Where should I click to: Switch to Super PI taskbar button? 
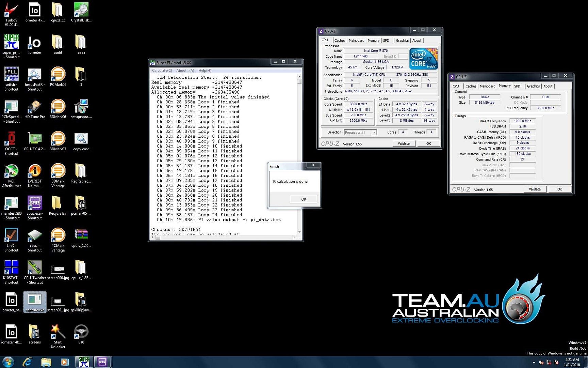84,362
